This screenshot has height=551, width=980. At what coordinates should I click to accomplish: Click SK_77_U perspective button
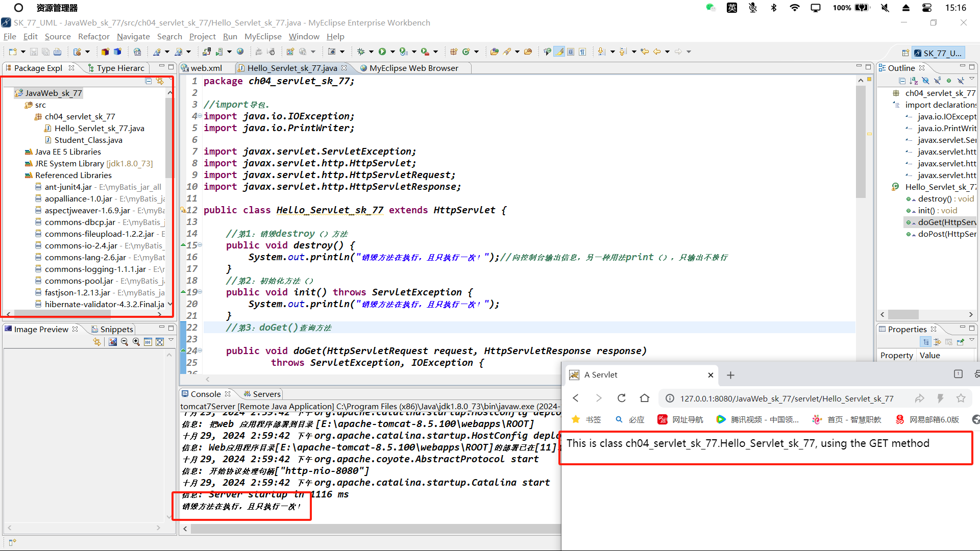pos(938,53)
